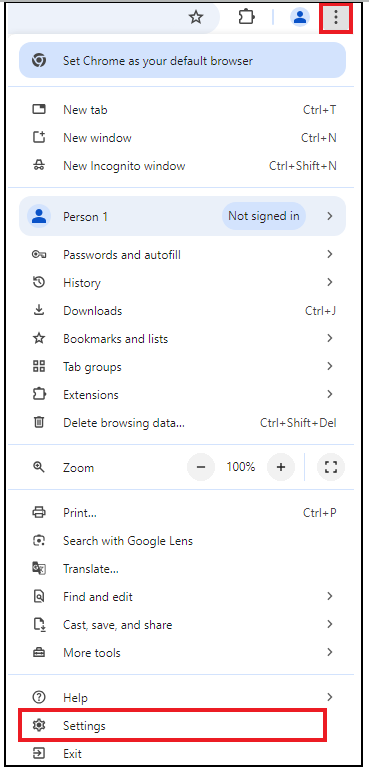Image resolution: width=369 pixels, height=769 pixels.
Task: Choose Print...
Action: (183, 513)
